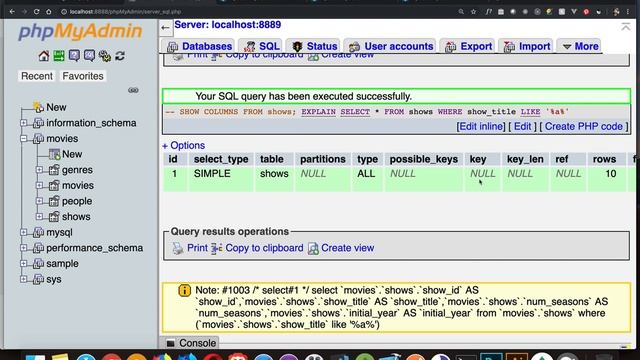Click the Copy to clipboard icon
640x360 pixels.
216,248
